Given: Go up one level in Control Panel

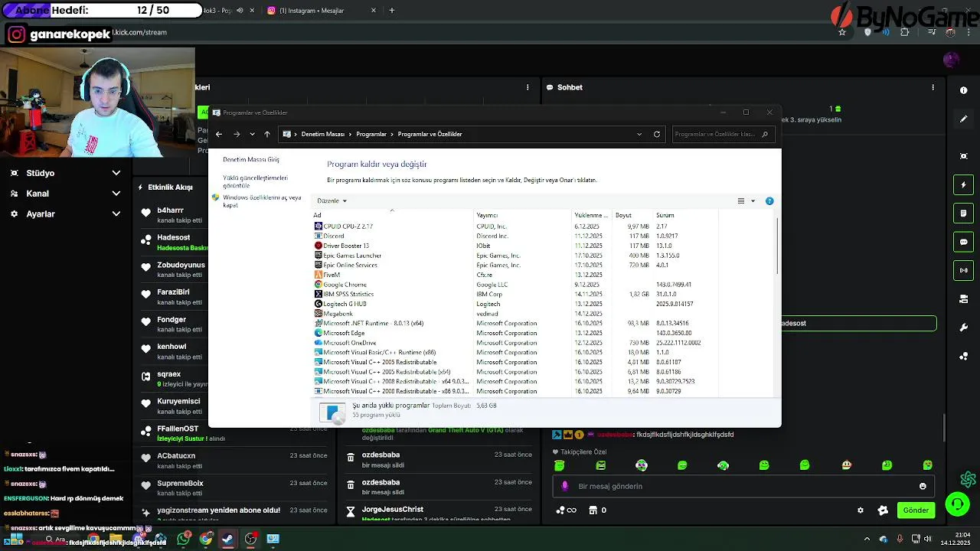Looking at the screenshot, I should pyautogui.click(x=267, y=134).
